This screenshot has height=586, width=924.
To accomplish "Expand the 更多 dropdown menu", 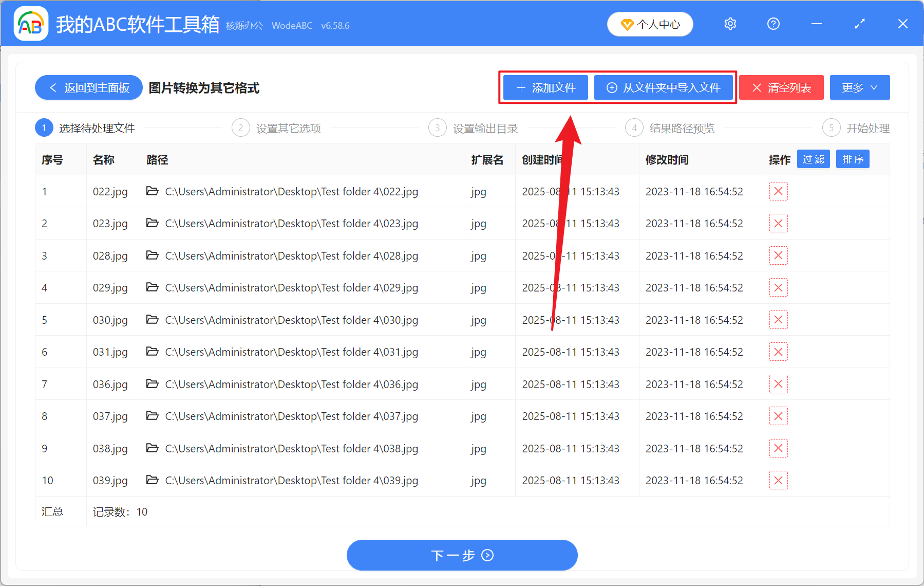I will 859,87.
